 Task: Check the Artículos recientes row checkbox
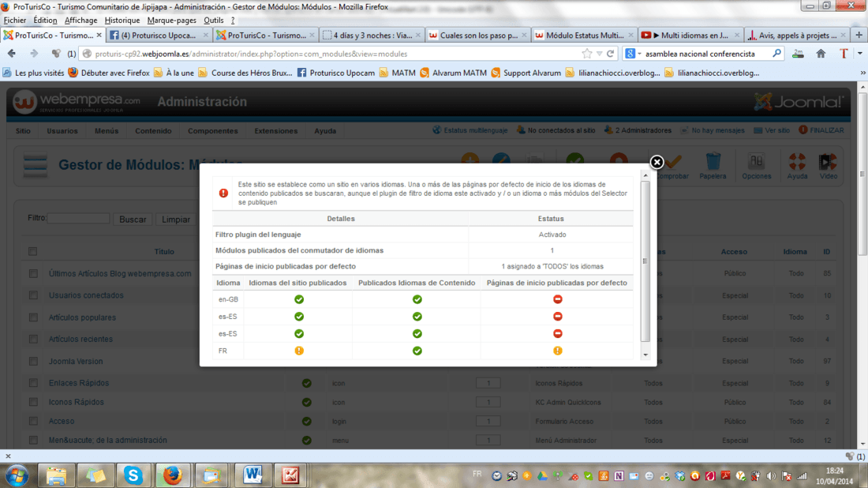click(x=33, y=339)
